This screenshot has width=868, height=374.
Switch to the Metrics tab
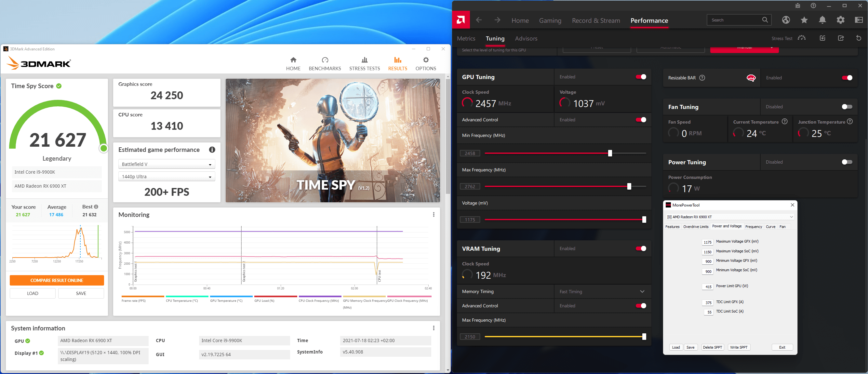click(466, 38)
